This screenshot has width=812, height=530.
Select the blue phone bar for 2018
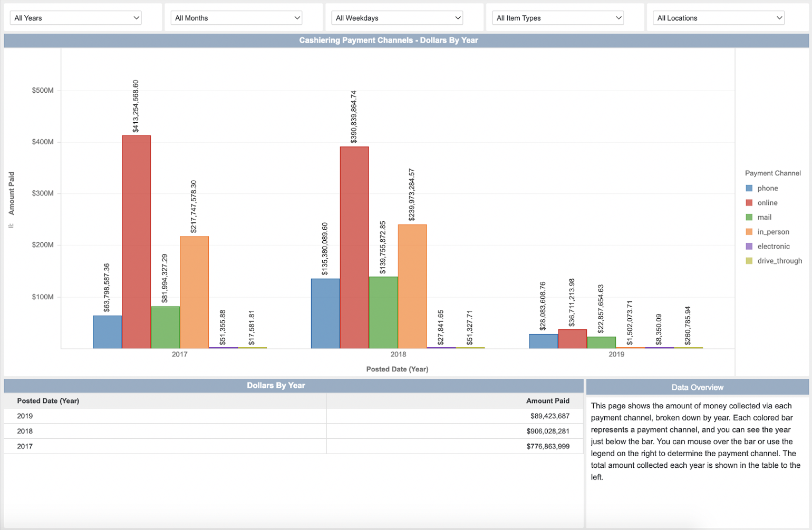(325, 313)
